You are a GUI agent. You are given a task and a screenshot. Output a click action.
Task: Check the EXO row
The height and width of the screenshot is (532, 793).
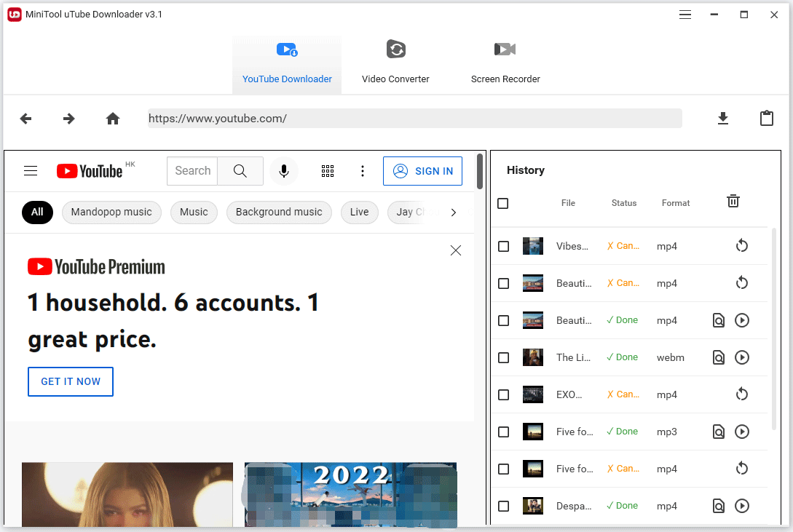click(x=503, y=394)
